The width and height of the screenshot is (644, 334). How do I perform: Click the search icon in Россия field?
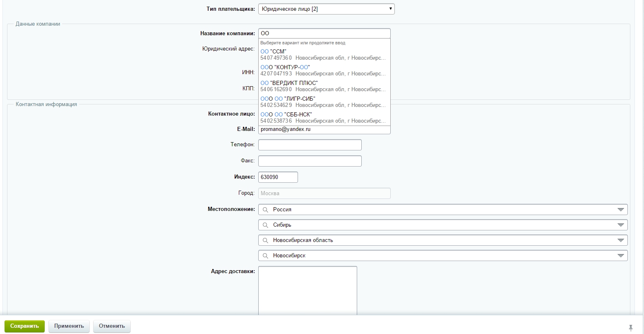266,210
